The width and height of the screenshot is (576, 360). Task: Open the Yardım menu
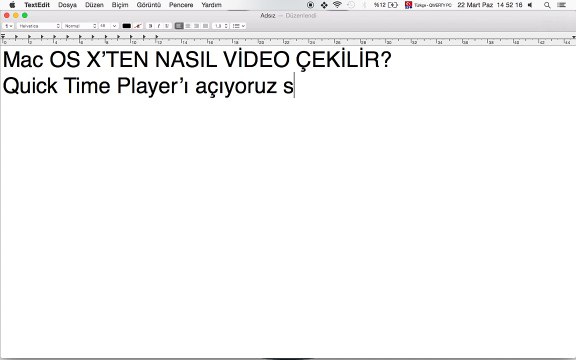[x=211, y=5]
